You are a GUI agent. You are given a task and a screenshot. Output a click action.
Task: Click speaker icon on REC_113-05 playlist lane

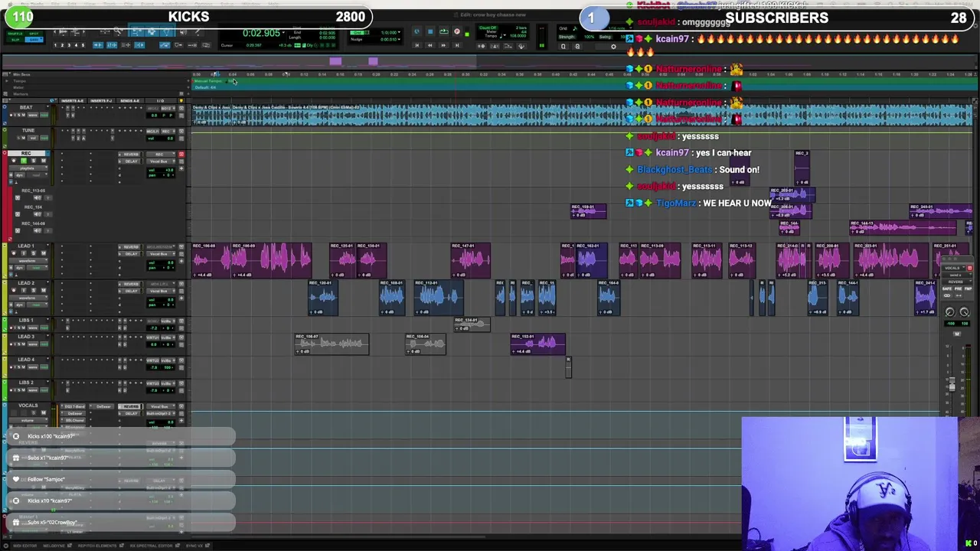pos(38,197)
